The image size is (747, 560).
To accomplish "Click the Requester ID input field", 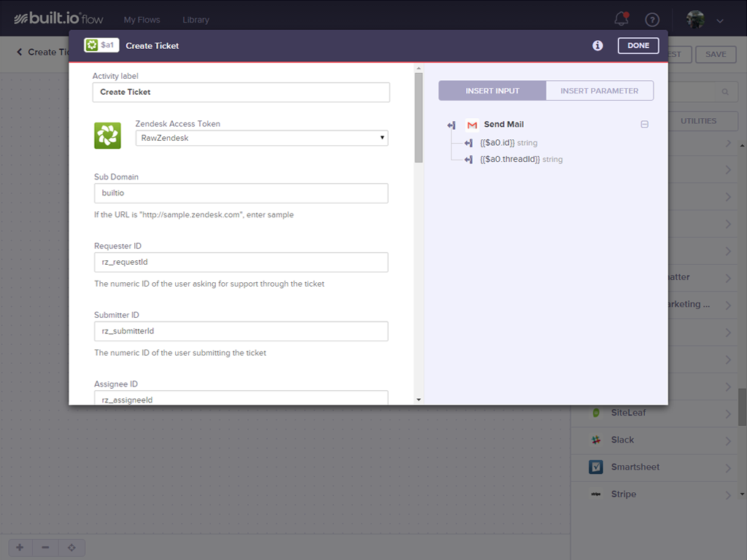I will tap(241, 262).
